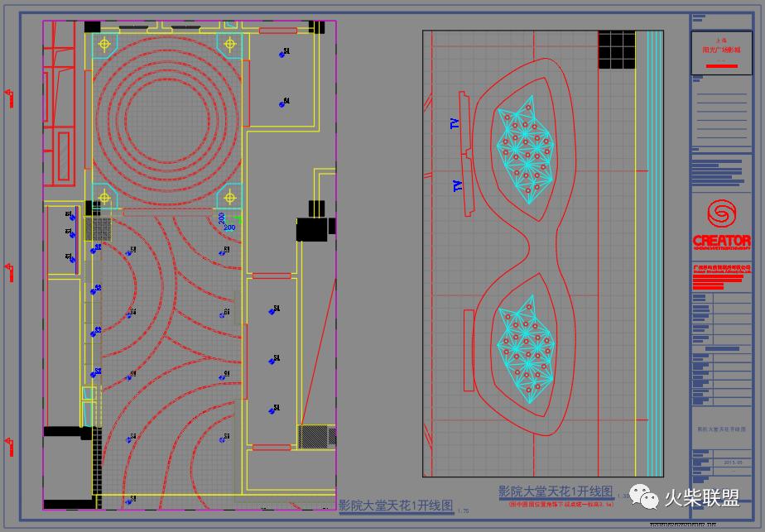765x532 pixels.
Task: Select the bottom-left yellow crosshair symbol
Action: tap(104, 198)
